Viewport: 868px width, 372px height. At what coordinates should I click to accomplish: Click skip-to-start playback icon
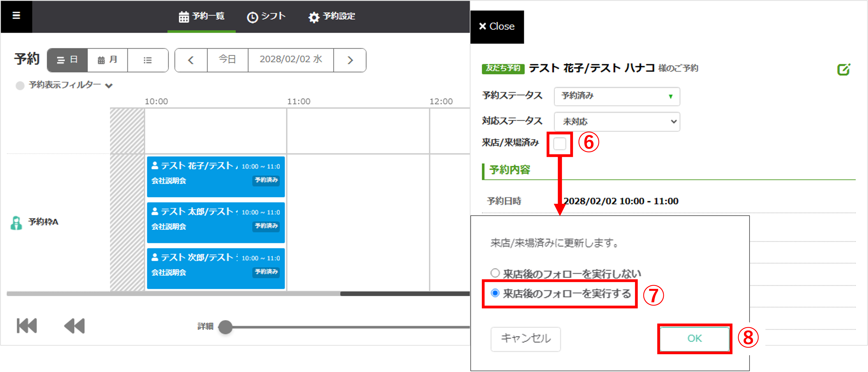[x=27, y=326]
